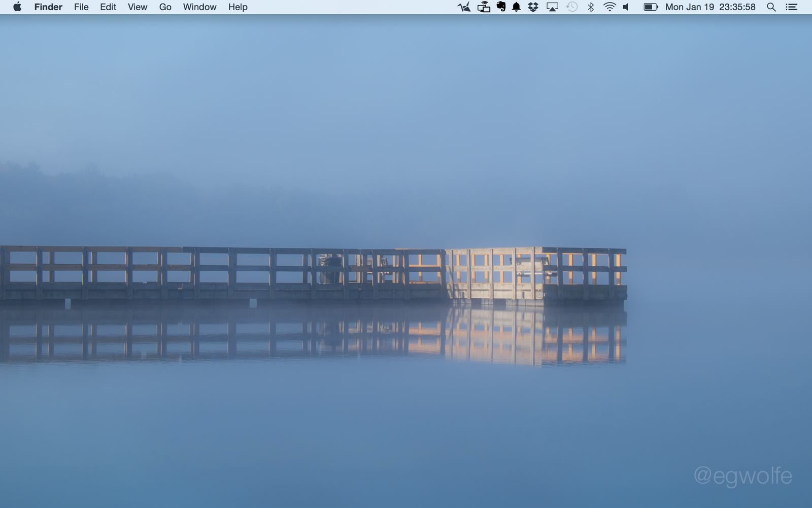Open Spotlight search magnifying glass

pyautogui.click(x=771, y=7)
